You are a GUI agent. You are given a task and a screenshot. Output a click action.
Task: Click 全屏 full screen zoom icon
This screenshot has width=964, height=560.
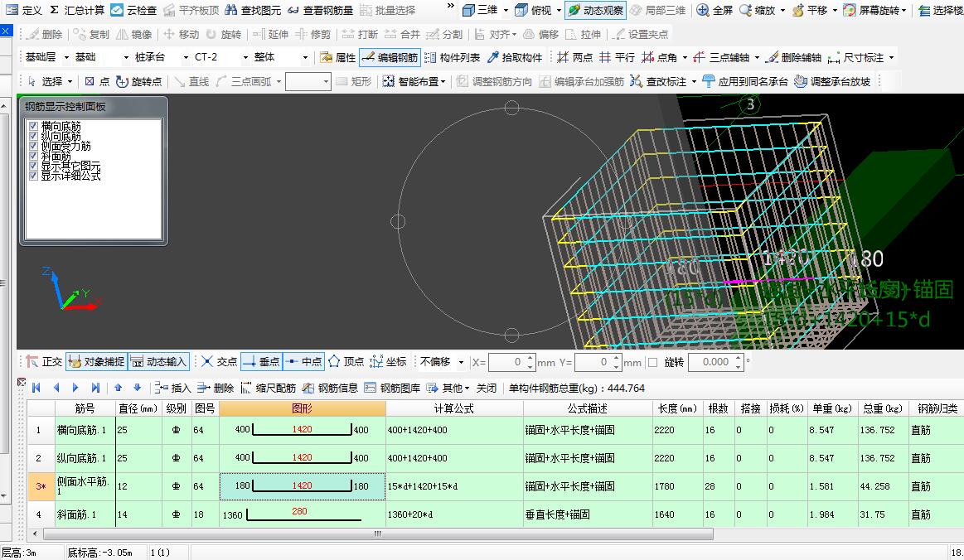(703, 10)
